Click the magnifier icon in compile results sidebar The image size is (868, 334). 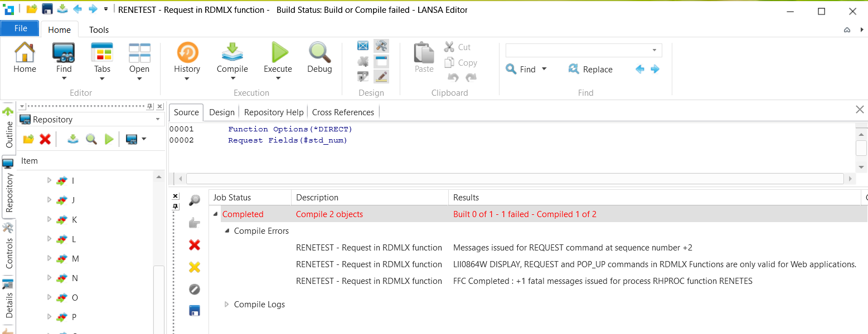(x=195, y=200)
